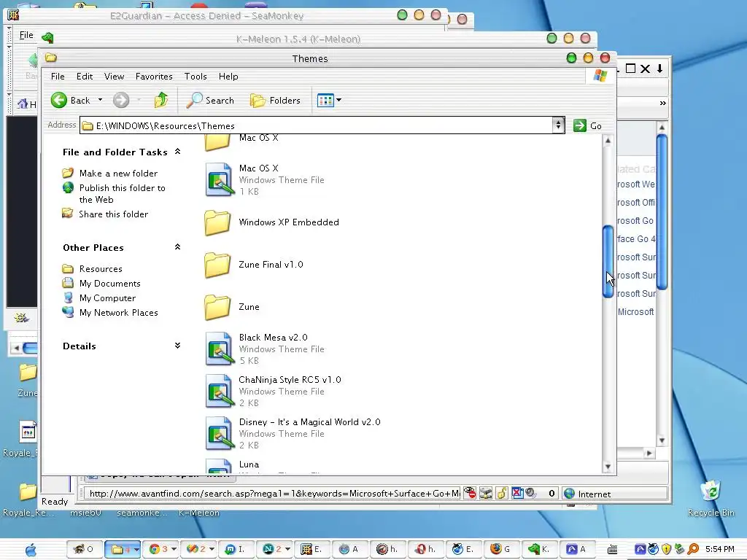Go to My Documents in Other Places
This screenshot has height=560, width=747.
[109, 284]
